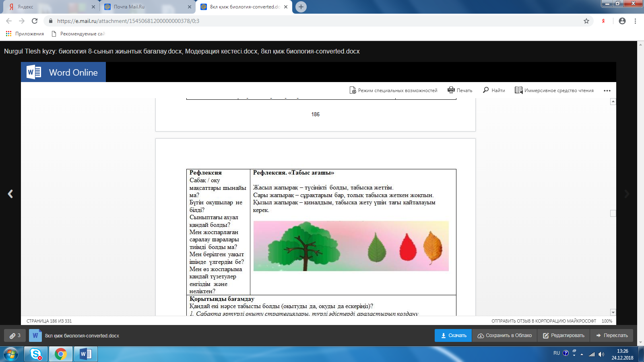Click the Word file icon in the attachment bar

pos(35,335)
